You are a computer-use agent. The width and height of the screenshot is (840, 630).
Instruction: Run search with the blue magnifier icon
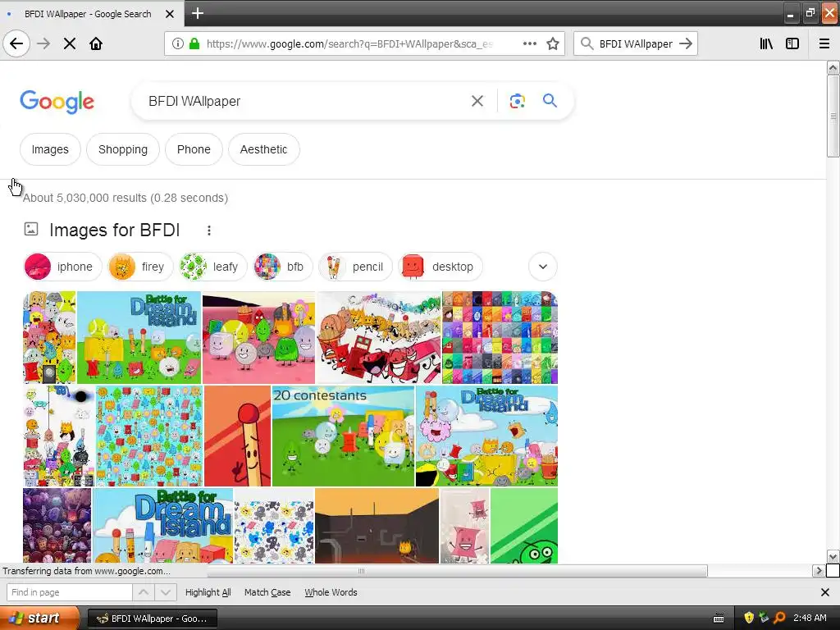click(550, 100)
